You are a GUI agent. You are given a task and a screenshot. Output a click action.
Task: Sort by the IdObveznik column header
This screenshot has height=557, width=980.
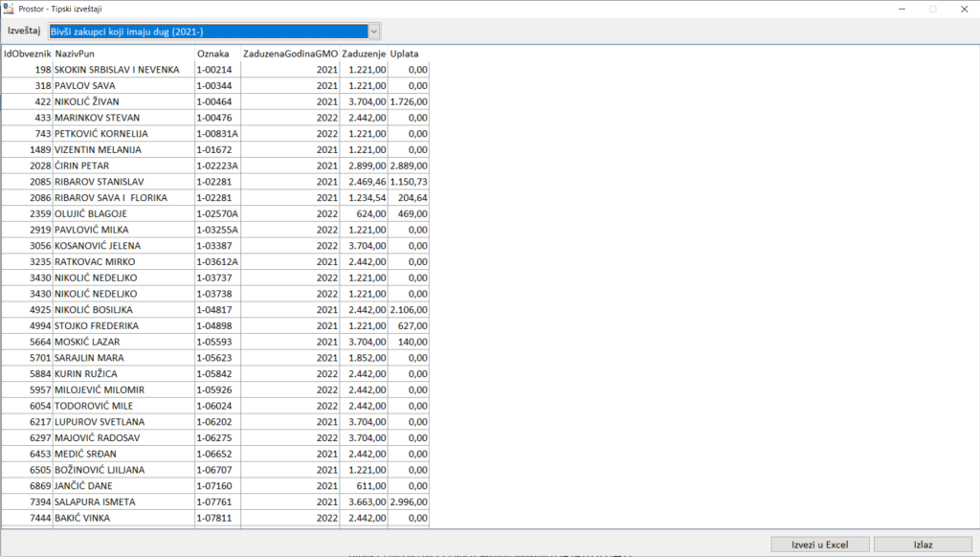click(27, 54)
